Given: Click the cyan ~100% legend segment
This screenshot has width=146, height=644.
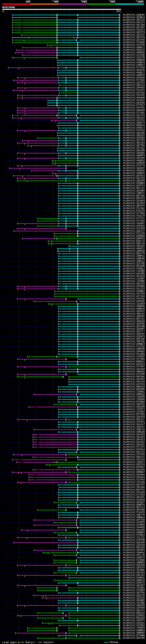Looking at the screenshot, I should pyautogui.click(x=130, y=4).
